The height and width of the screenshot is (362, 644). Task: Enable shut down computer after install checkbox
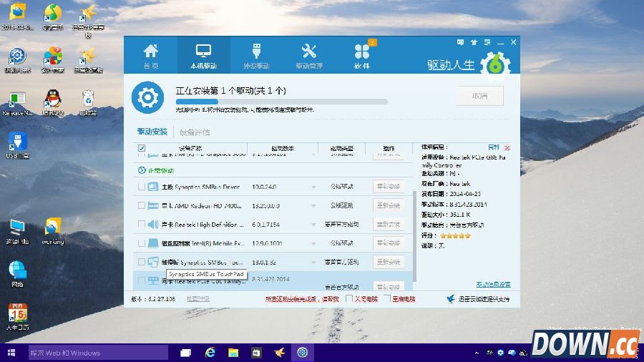[x=349, y=299]
